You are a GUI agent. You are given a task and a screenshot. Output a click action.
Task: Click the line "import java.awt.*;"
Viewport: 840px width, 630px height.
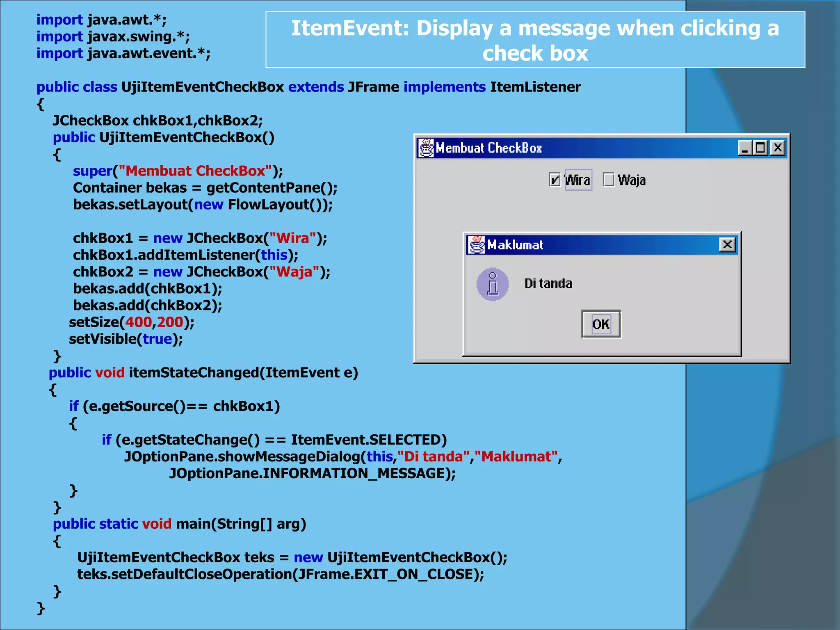pos(101,20)
